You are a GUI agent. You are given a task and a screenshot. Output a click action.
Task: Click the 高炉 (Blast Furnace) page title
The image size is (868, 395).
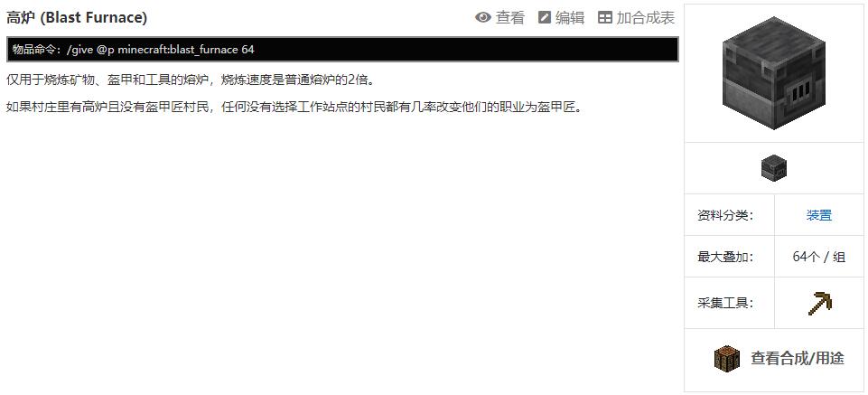(x=77, y=18)
